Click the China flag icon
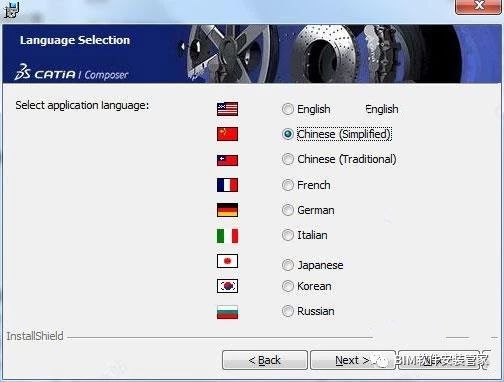Screen dimensions: 504x382 tap(227, 134)
